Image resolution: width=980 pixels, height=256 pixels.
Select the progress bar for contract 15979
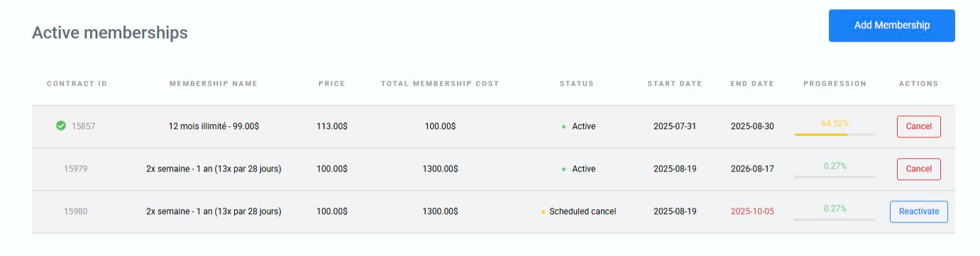[835, 177]
